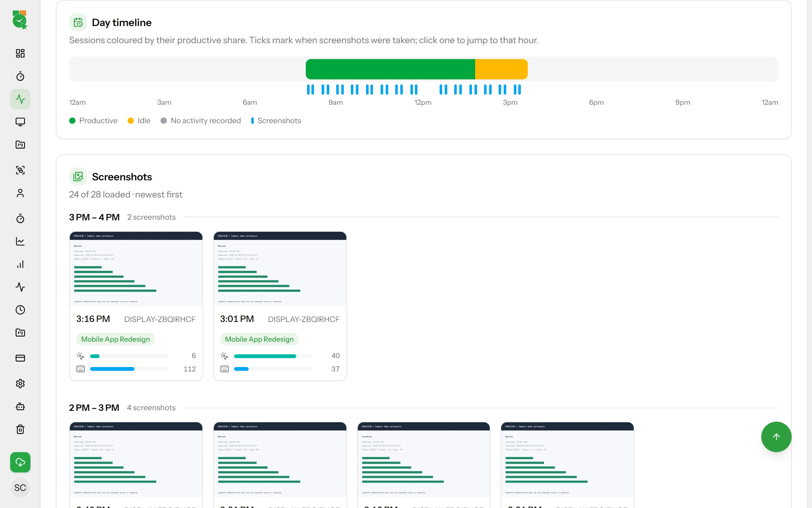Open the settings gear icon
Viewport: 812px width, 508px height.
(20, 384)
